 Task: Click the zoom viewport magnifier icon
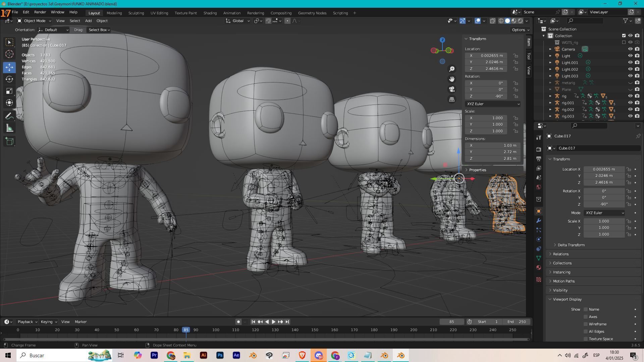pos(452,69)
